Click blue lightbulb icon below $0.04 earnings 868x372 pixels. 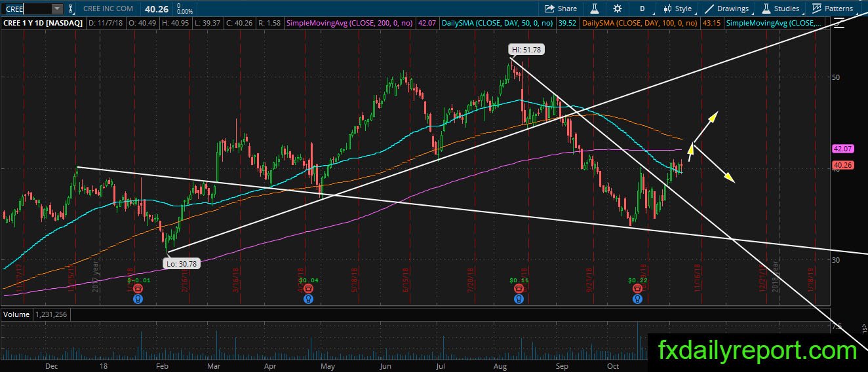coord(308,299)
